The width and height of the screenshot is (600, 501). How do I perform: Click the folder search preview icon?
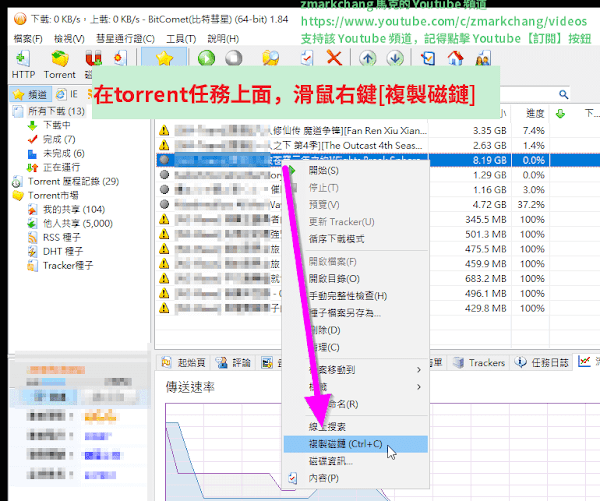point(271,59)
